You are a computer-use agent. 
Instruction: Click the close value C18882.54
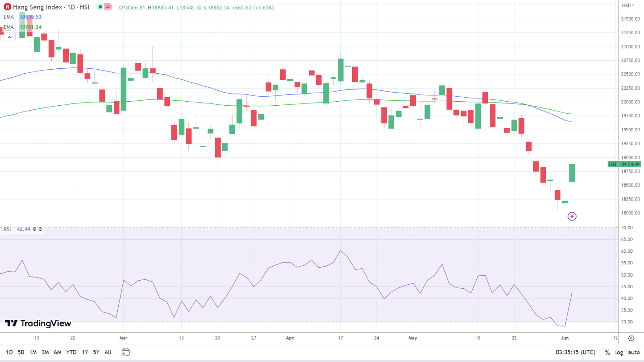click(218, 8)
